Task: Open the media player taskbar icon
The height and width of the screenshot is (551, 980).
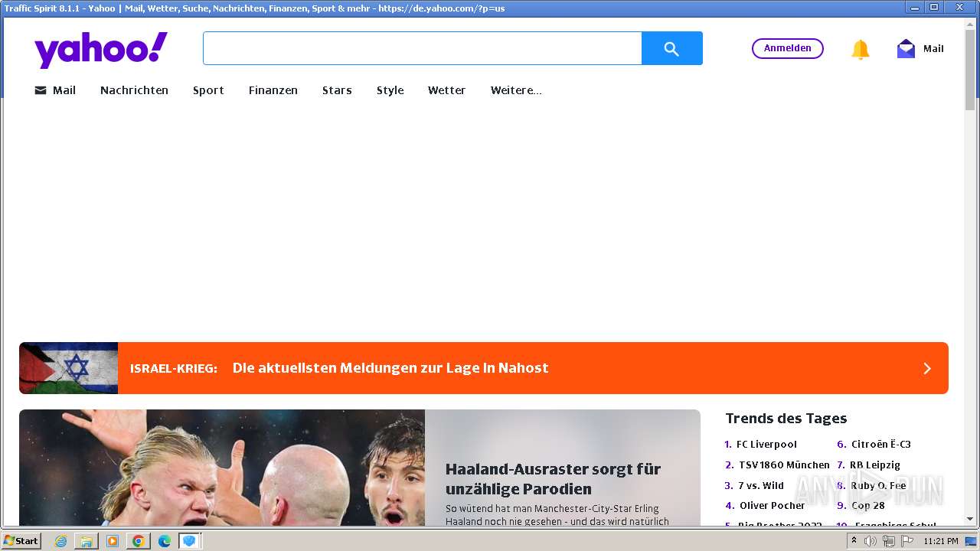Action: (x=113, y=541)
